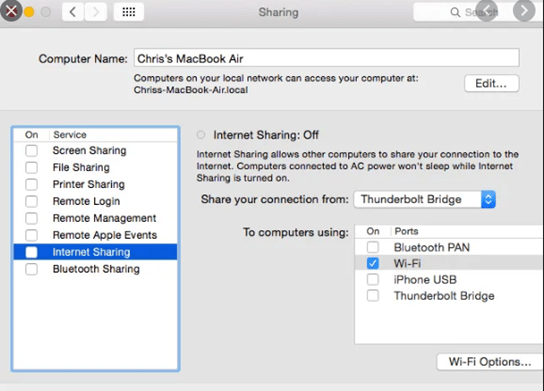Go to next image overlay arrow
This screenshot has width=544, height=391.
524,11
